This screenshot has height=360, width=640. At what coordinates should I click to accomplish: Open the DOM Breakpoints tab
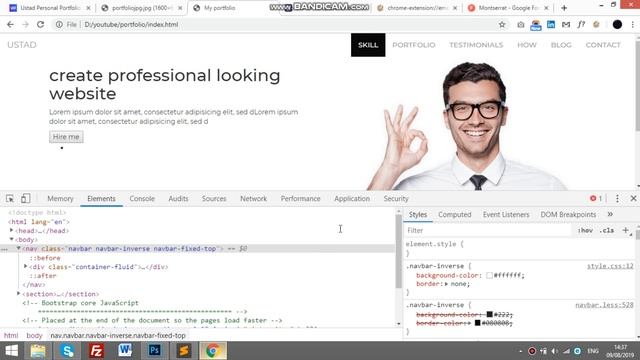(x=568, y=214)
